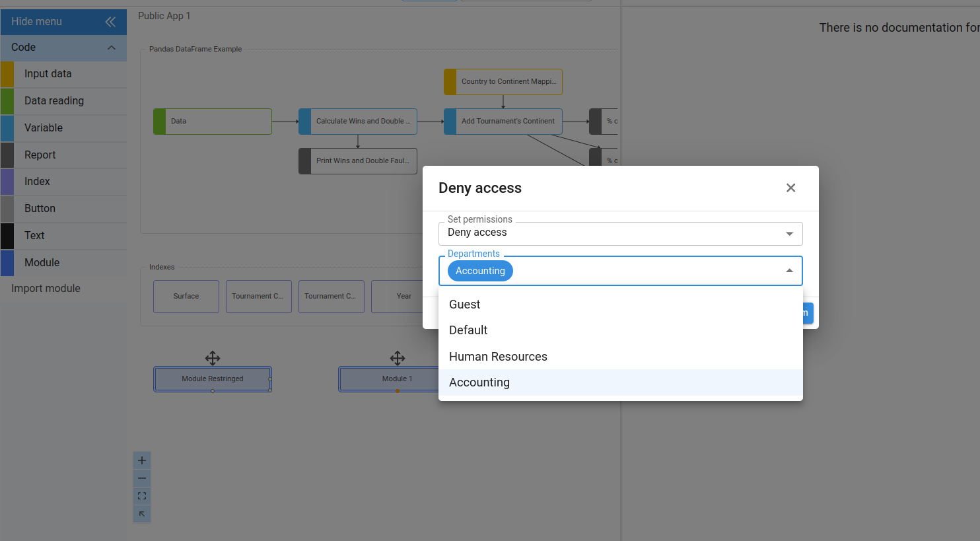Select the Report node type
Viewport: 980px width, 541px height.
point(40,155)
